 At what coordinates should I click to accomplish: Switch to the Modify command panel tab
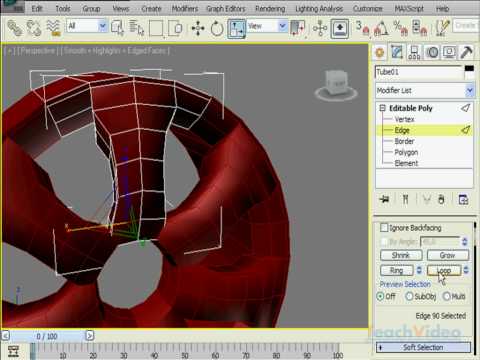coord(397,52)
